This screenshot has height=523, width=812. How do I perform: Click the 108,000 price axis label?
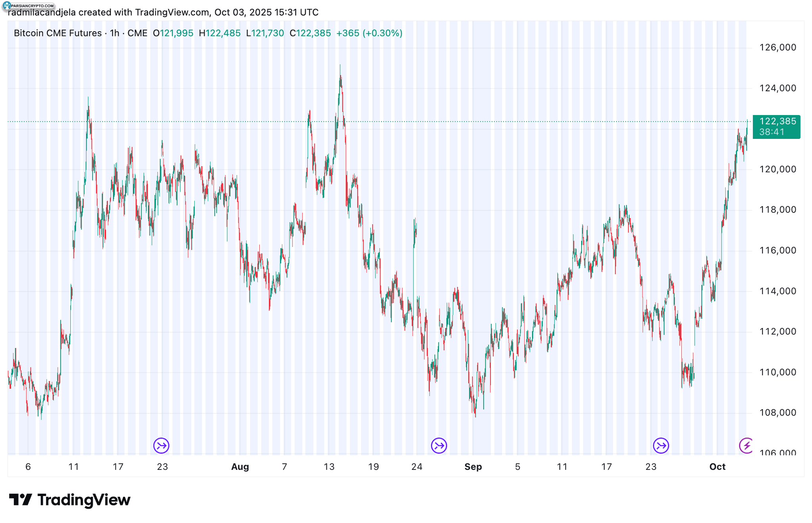(778, 413)
